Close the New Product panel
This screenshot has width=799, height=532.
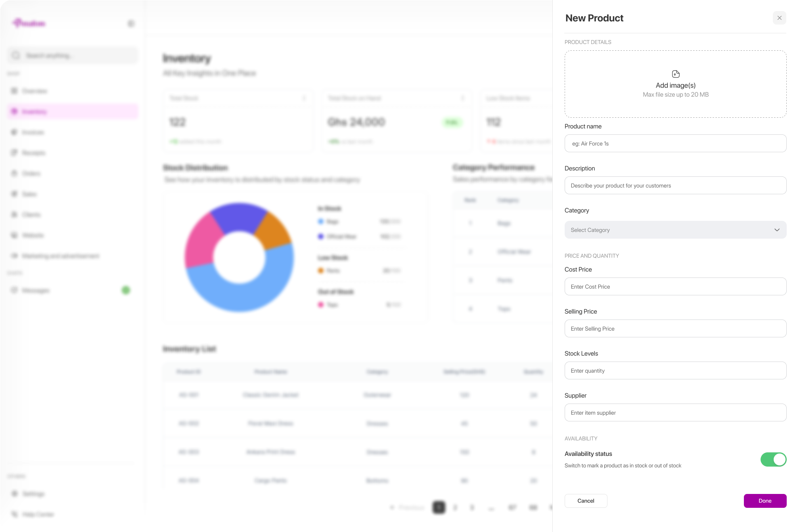779,18
